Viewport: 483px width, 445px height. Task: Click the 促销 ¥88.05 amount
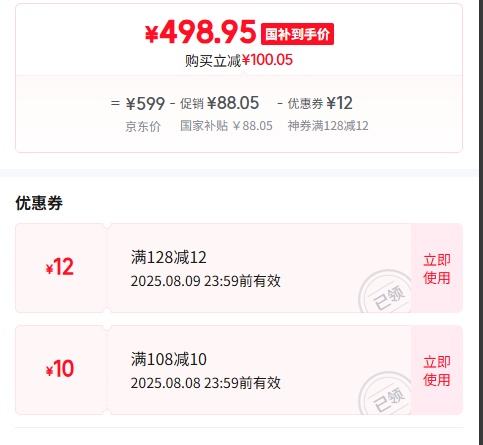(x=219, y=103)
